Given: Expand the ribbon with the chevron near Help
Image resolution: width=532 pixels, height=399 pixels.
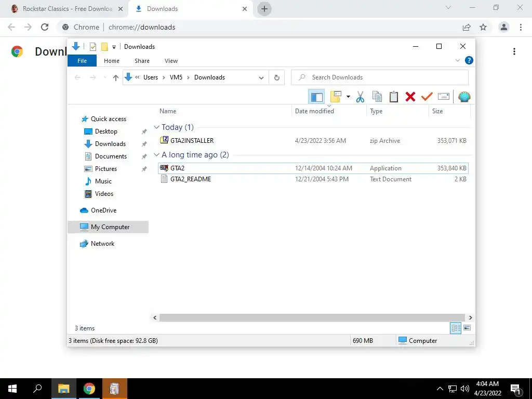Looking at the screenshot, I should point(457,60).
